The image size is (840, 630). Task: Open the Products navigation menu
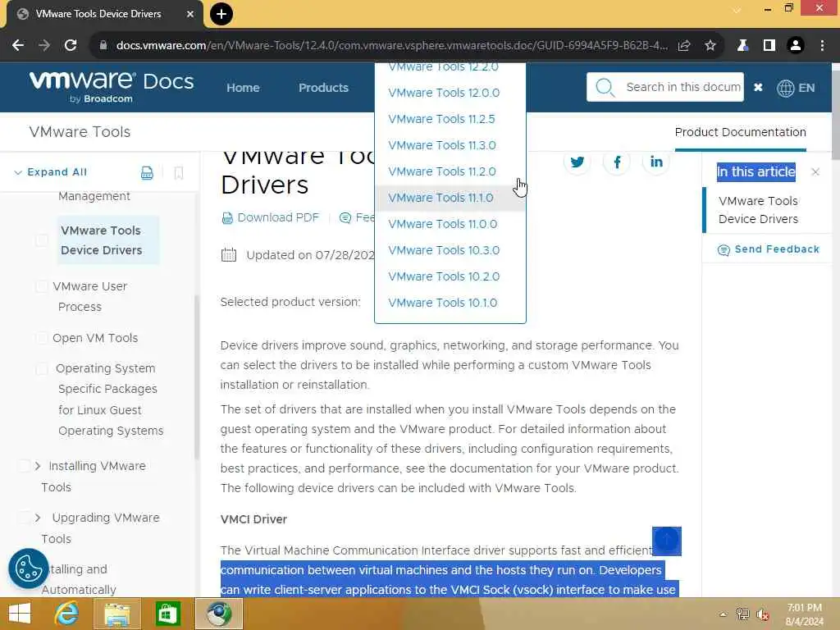click(323, 88)
